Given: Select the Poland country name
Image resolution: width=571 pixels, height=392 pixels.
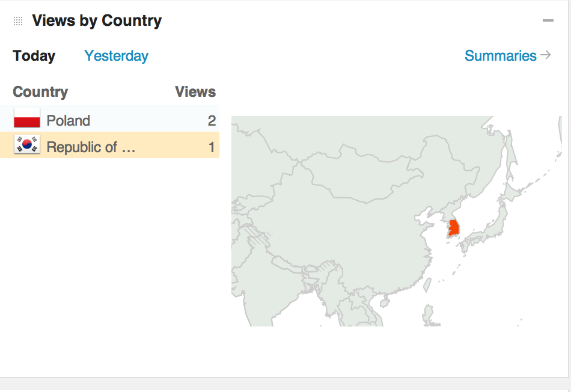Looking at the screenshot, I should point(69,120).
